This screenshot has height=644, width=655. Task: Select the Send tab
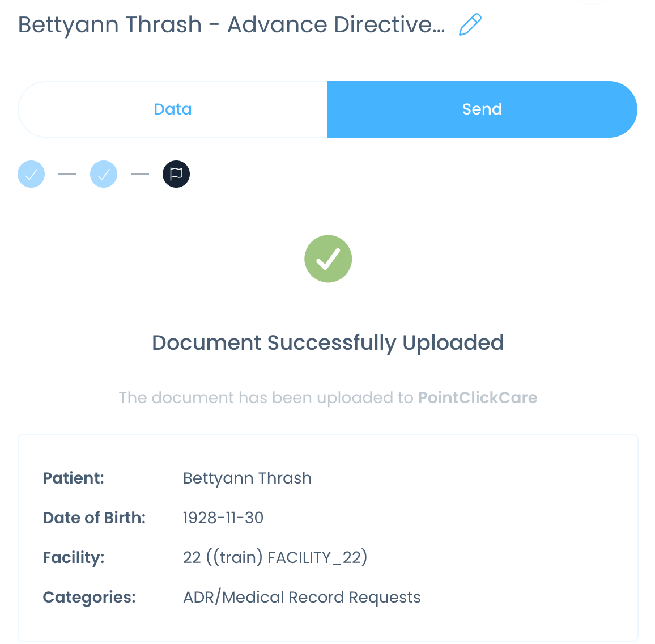click(482, 109)
